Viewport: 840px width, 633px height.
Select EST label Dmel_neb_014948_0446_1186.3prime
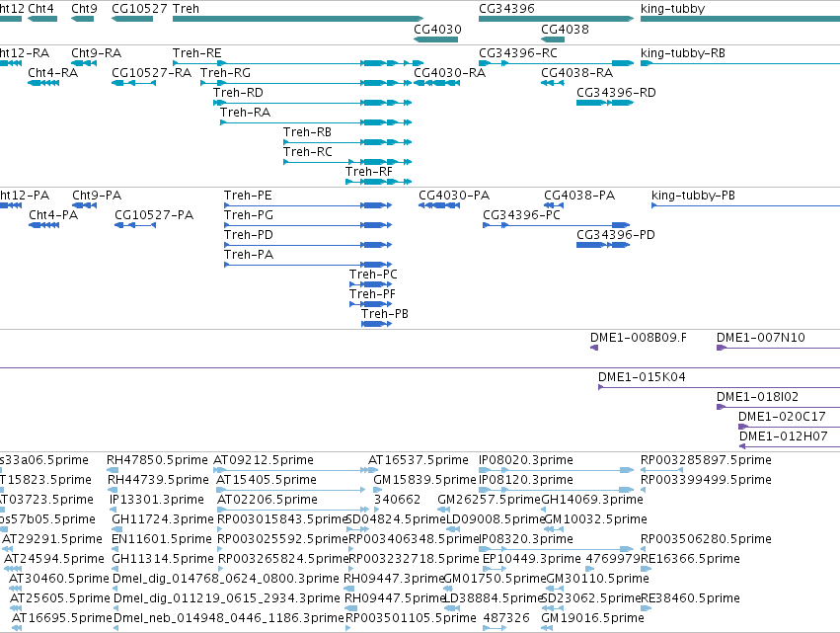229,618
